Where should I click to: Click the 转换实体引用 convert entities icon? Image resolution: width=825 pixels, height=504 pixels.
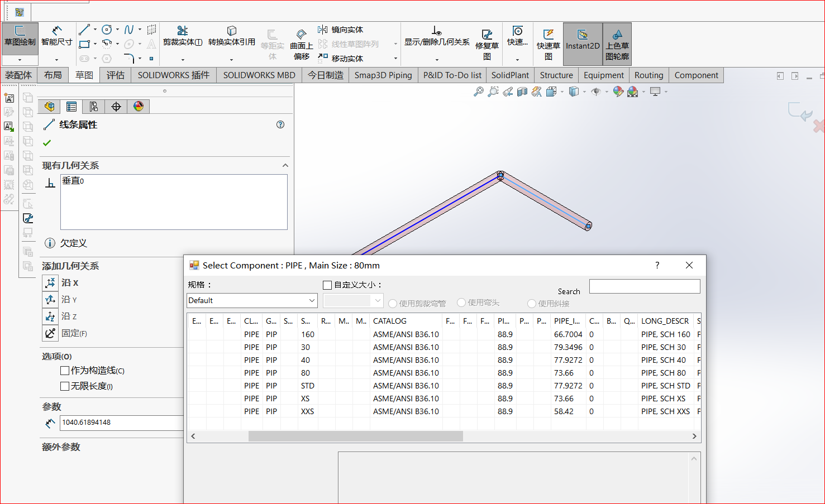231,31
